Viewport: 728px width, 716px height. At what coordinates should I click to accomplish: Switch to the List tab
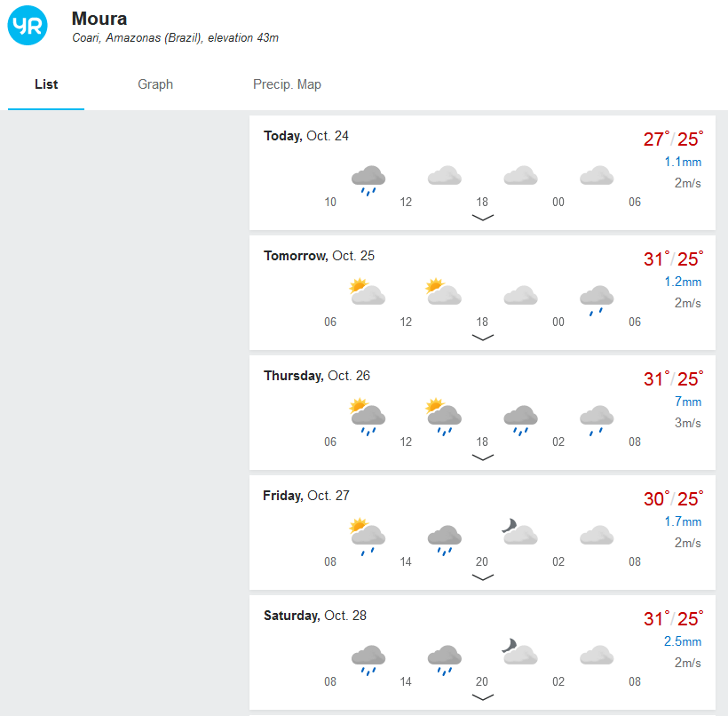tap(46, 84)
